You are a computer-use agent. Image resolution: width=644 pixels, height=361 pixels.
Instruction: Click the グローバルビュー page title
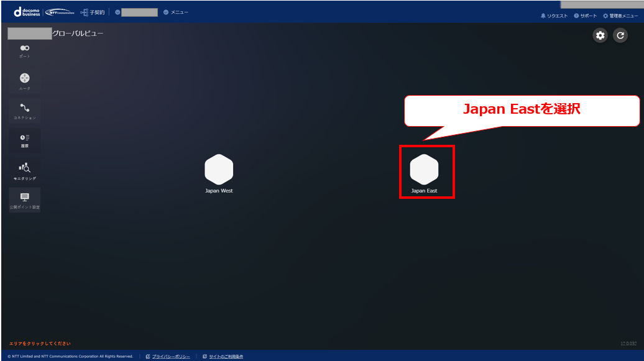(78, 34)
